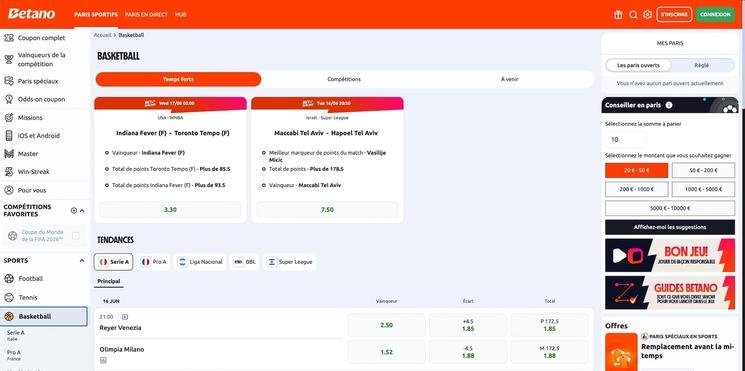
Task: Select the 1000 € - 5000 € win range
Action: (x=703, y=189)
